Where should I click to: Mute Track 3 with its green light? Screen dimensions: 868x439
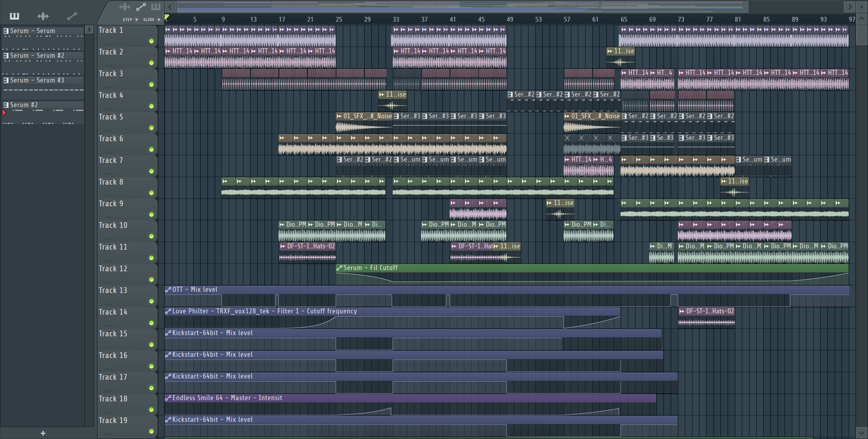(151, 85)
